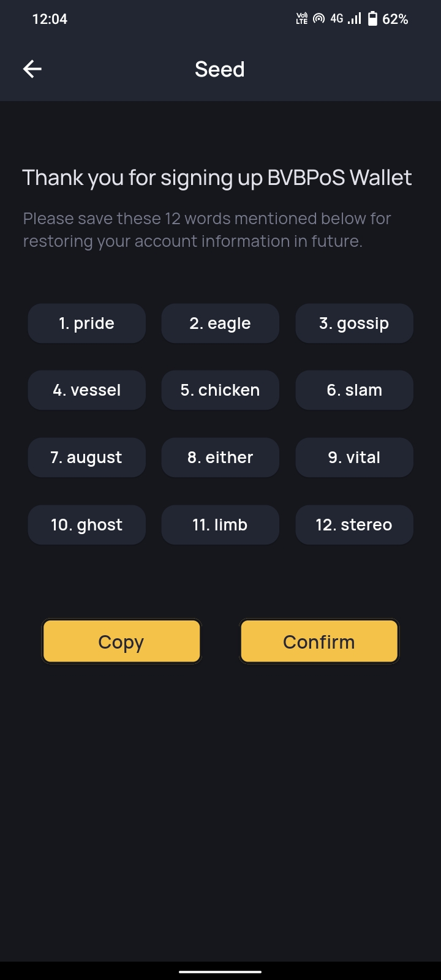Screen dimensions: 441x980
Task: Click the Copy button
Action: pos(121,641)
